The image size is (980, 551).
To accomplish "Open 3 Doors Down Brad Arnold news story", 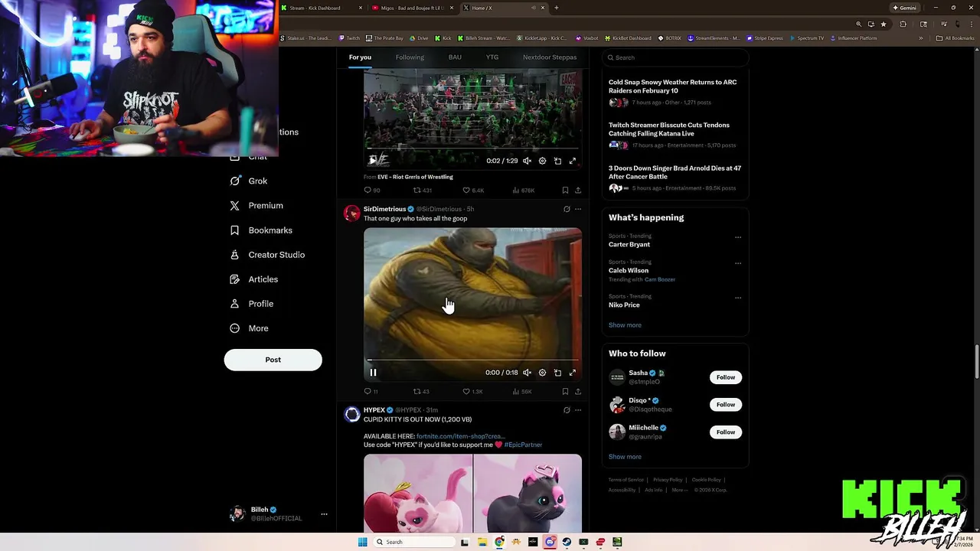I will coord(675,178).
